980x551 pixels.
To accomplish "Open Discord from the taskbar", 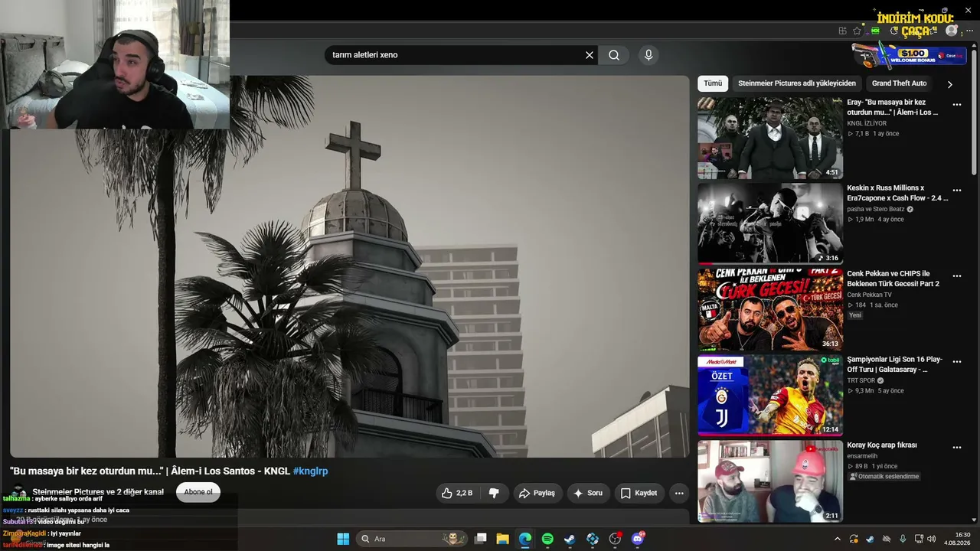I will [x=638, y=539].
